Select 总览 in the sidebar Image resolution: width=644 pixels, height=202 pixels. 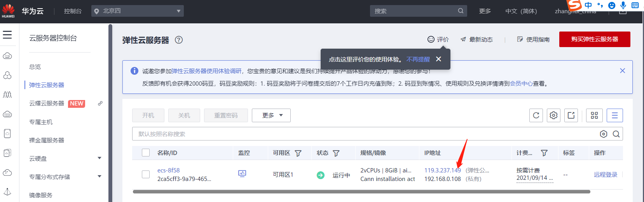(x=35, y=67)
